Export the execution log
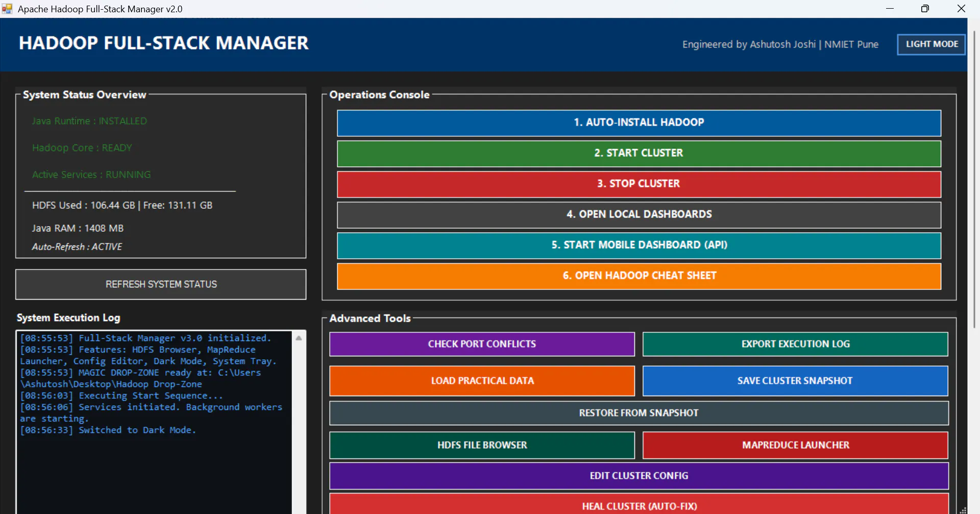The height and width of the screenshot is (514, 980). click(795, 344)
